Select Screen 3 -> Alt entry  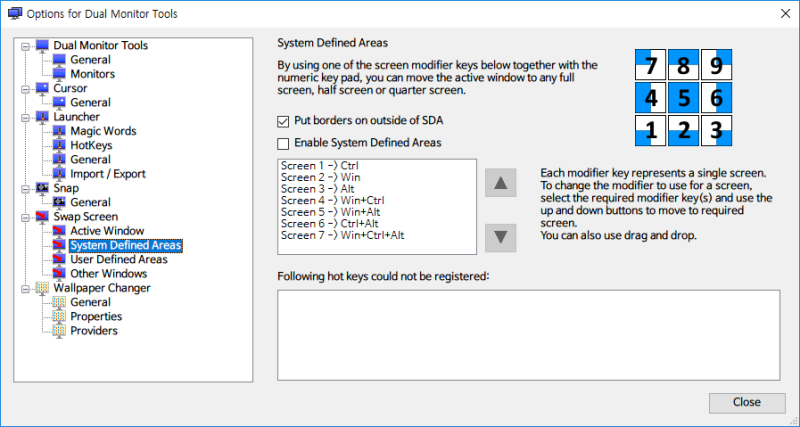(x=317, y=189)
